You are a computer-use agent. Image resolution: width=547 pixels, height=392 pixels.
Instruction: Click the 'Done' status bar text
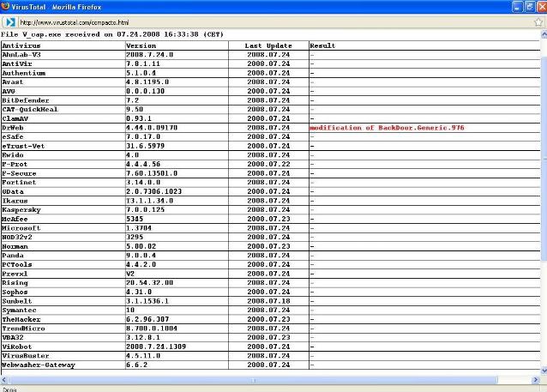pos(9,389)
